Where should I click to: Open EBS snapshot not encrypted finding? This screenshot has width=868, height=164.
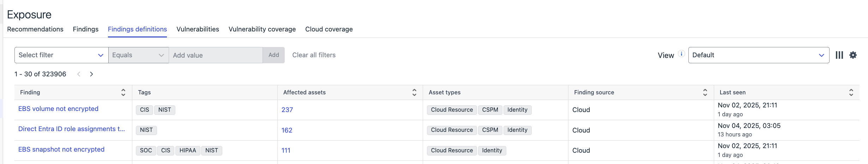(x=61, y=150)
